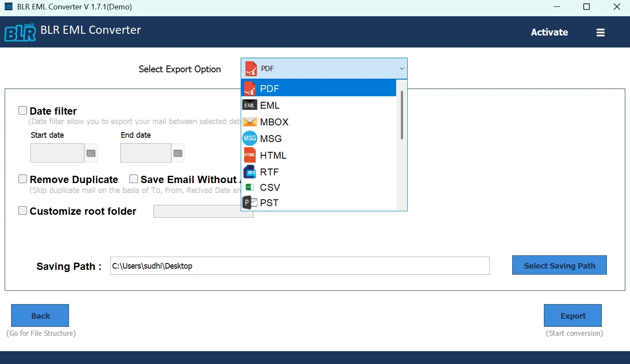Collapse the export format dropdown arrow
The image size is (630, 364).
coord(401,68)
